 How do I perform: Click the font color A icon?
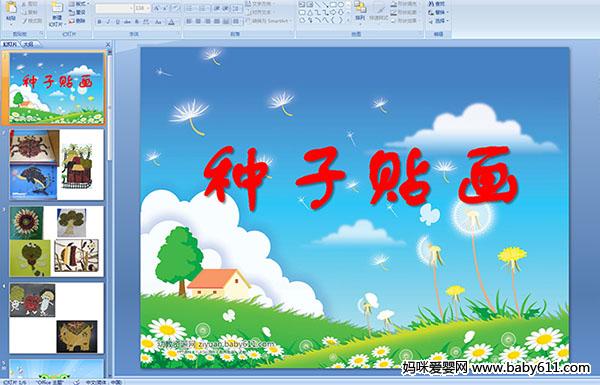pos(171,22)
